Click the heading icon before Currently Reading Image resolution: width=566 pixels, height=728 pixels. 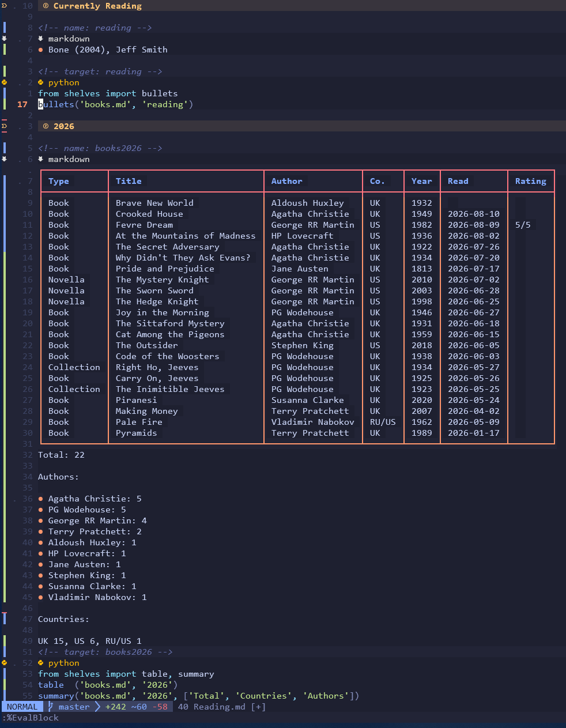(46, 6)
